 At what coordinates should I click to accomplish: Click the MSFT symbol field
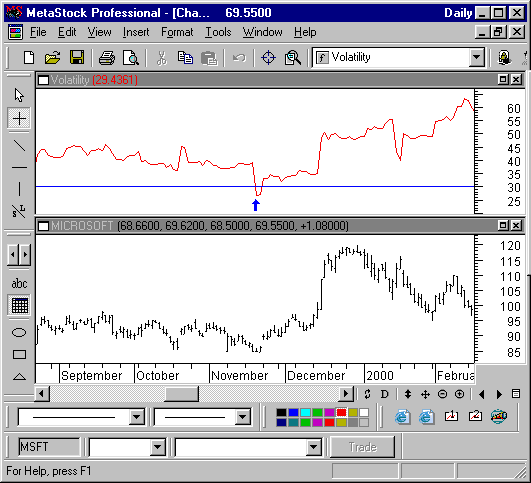coord(49,447)
